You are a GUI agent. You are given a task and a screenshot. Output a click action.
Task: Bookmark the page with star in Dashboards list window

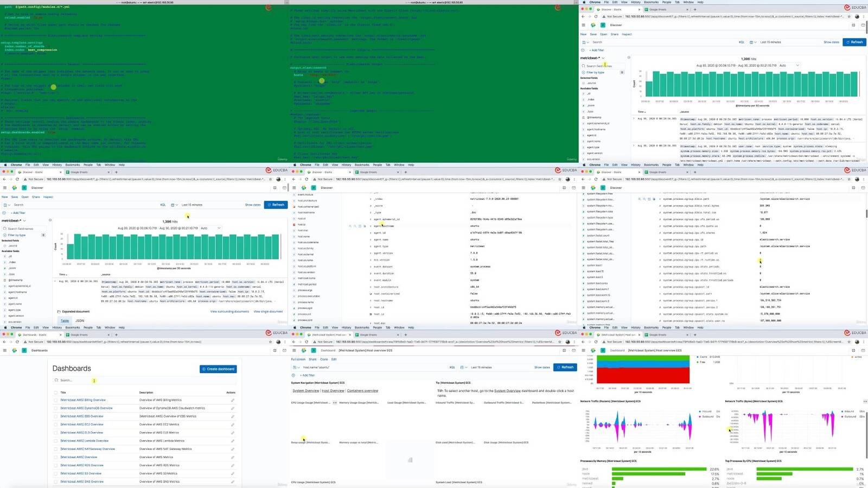(x=271, y=342)
